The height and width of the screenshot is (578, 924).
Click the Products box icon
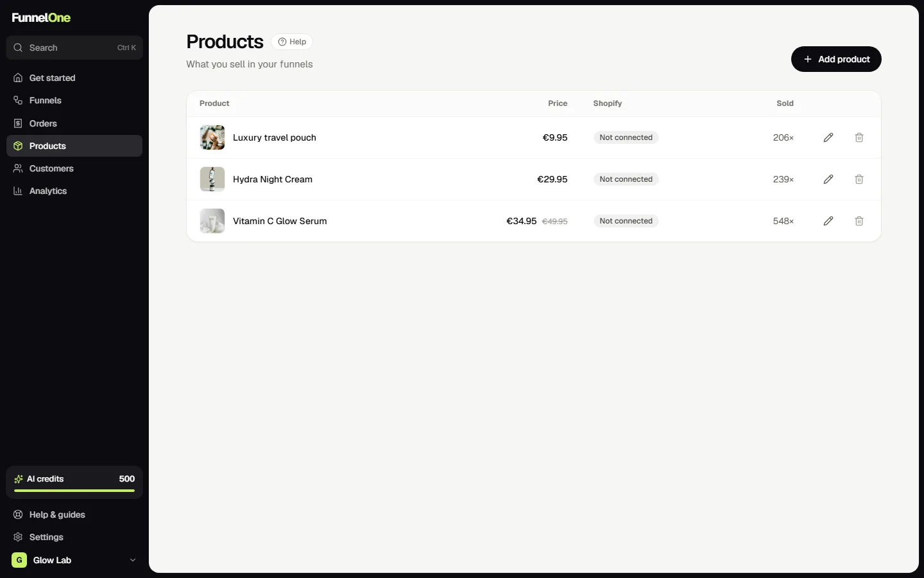tap(18, 146)
